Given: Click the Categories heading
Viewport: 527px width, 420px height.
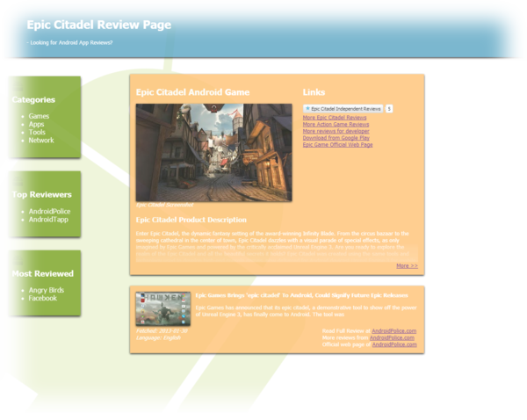Looking at the screenshot, I should [x=33, y=100].
